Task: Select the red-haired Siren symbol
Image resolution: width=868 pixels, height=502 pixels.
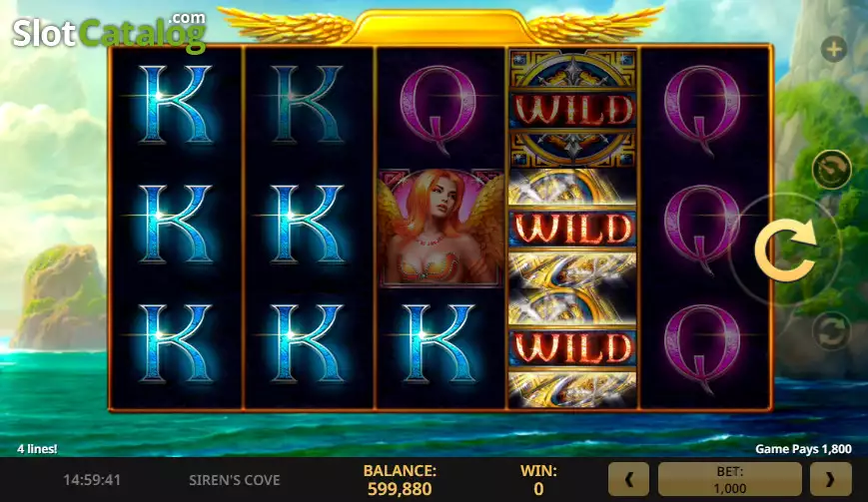Action: pos(441,228)
